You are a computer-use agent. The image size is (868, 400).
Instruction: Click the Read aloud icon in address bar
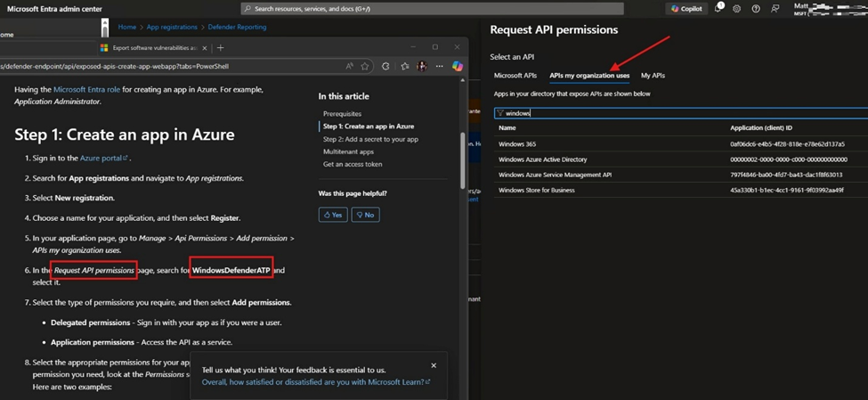pos(350,66)
